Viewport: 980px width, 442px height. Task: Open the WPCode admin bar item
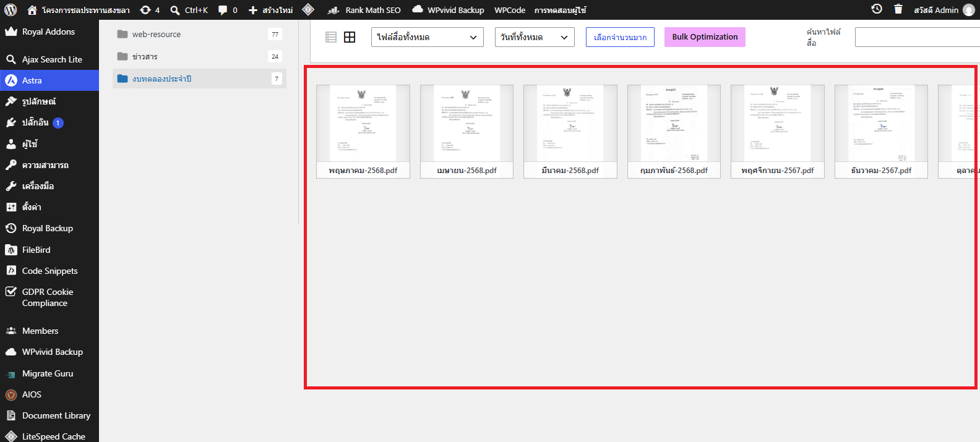510,10
